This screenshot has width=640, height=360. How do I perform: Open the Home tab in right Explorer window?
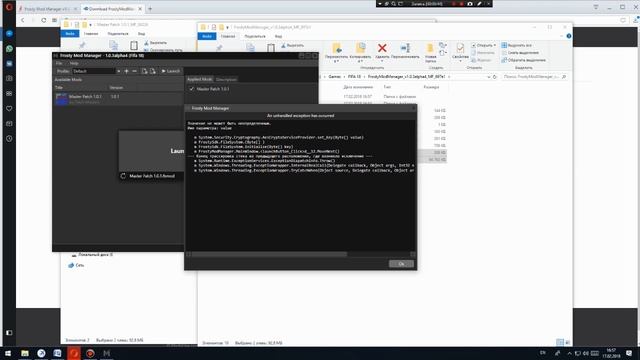(228, 36)
